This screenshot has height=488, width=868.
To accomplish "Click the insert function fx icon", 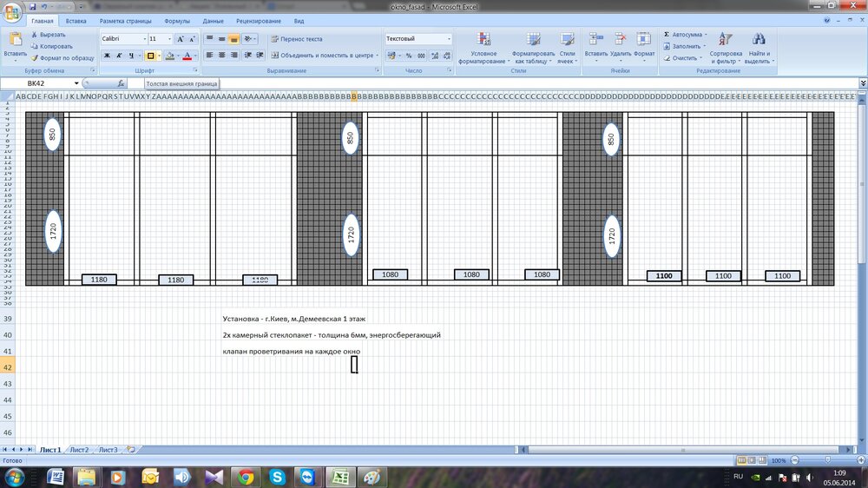I will click(x=121, y=83).
